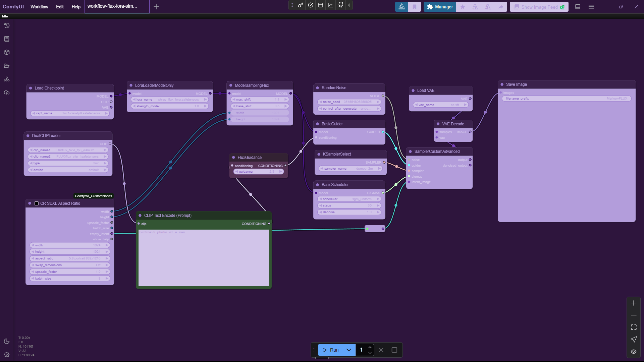The image size is (644, 362).
Task: Click the Run button to queue the prompt
Action: point(330,350)
